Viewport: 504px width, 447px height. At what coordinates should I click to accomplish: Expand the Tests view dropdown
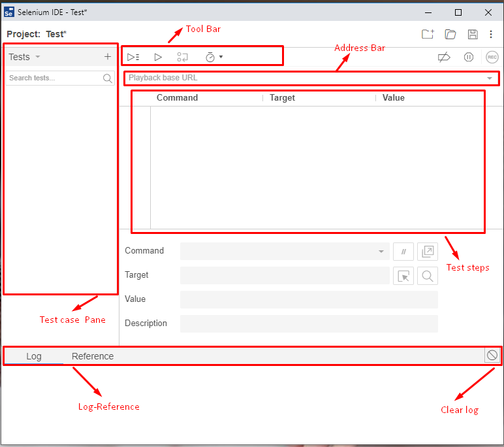[x=38, y=57]
